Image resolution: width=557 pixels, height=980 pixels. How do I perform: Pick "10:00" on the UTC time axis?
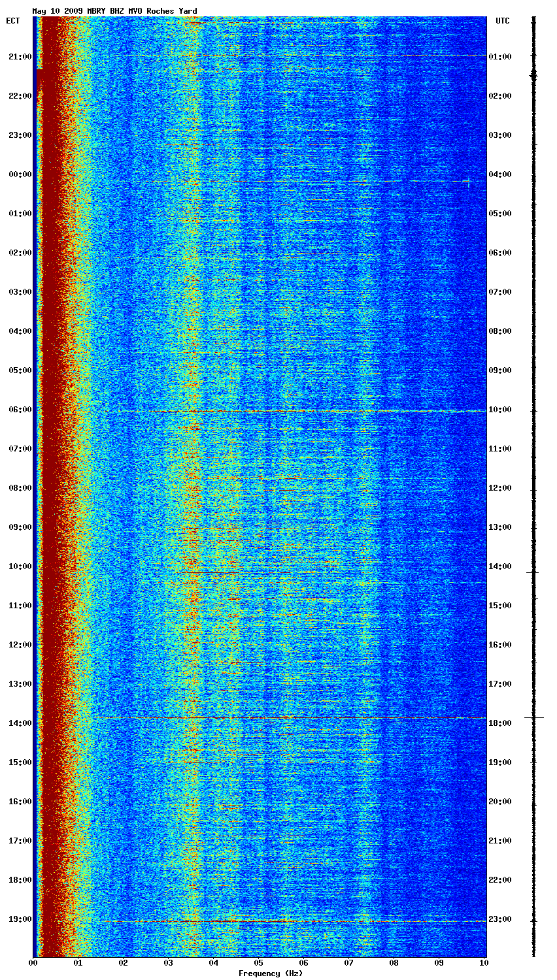(500, 410)
